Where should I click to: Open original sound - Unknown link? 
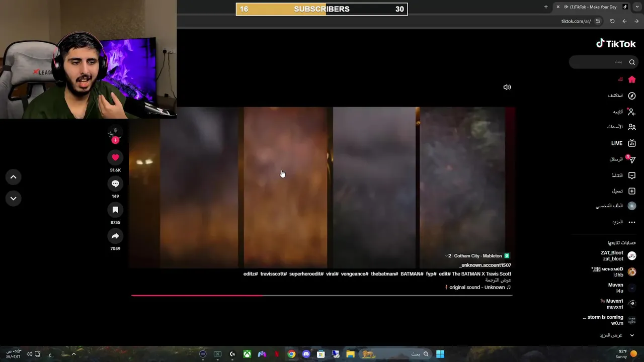pyautogui.click(x=477, y=287)
